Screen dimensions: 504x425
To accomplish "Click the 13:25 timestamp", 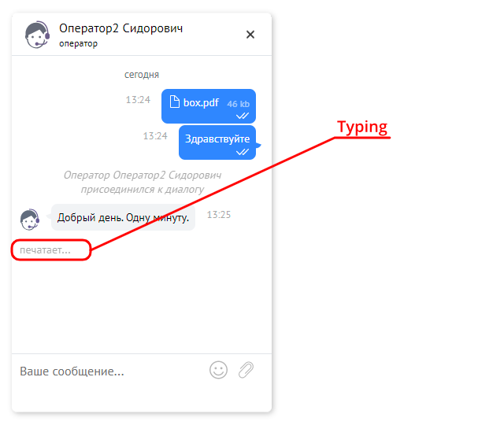I will 219,215.
